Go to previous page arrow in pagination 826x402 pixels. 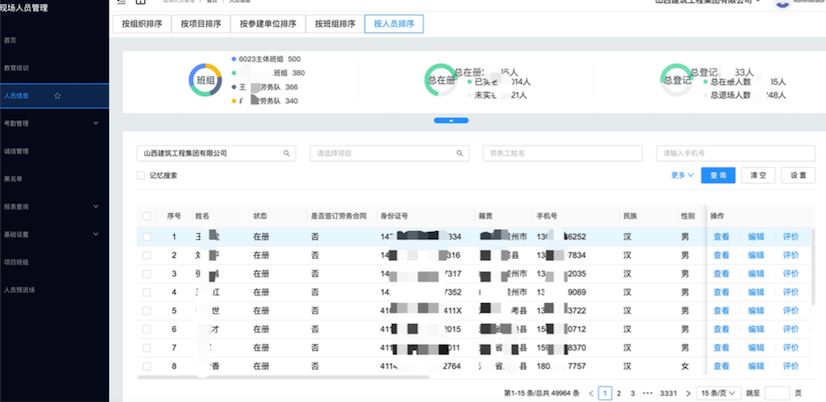[x=592, y=394]
